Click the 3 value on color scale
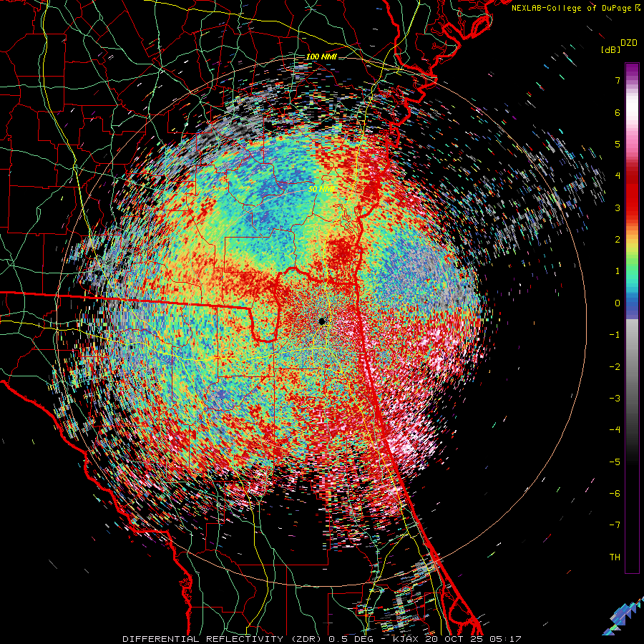Screen dimensions: 644x644 [618, 208]
